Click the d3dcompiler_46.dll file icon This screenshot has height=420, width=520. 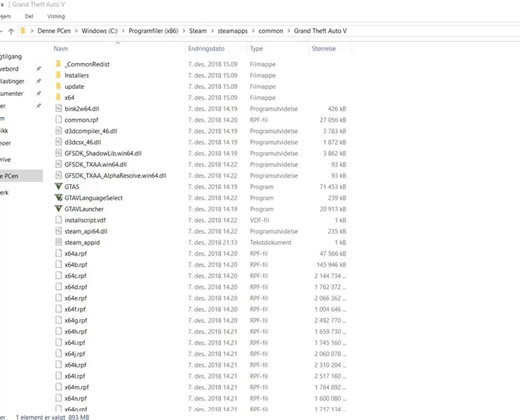[x=58, y=131]
